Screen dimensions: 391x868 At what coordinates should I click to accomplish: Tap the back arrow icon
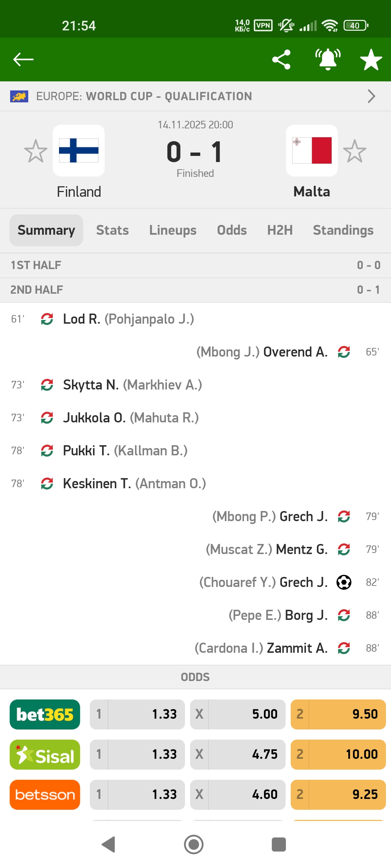(23, 59)
